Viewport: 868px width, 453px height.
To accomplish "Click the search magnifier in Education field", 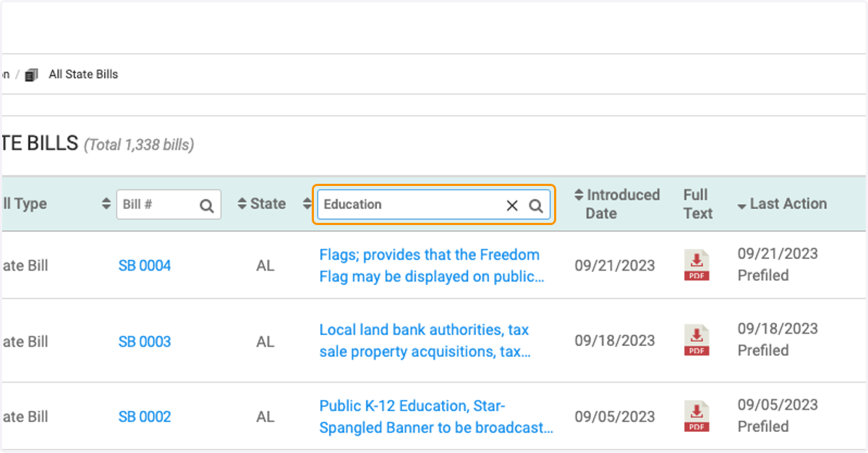I will (536, 206).
